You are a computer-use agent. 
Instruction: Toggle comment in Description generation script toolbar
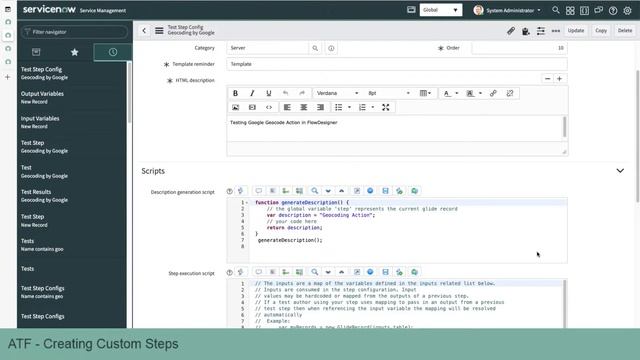[258, 191]
